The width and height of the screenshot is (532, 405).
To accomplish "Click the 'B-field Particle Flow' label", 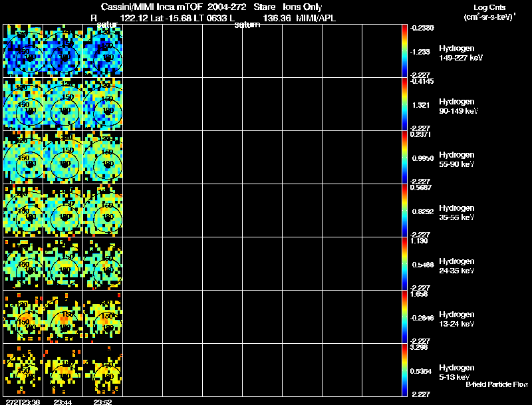I will [497, 384].
